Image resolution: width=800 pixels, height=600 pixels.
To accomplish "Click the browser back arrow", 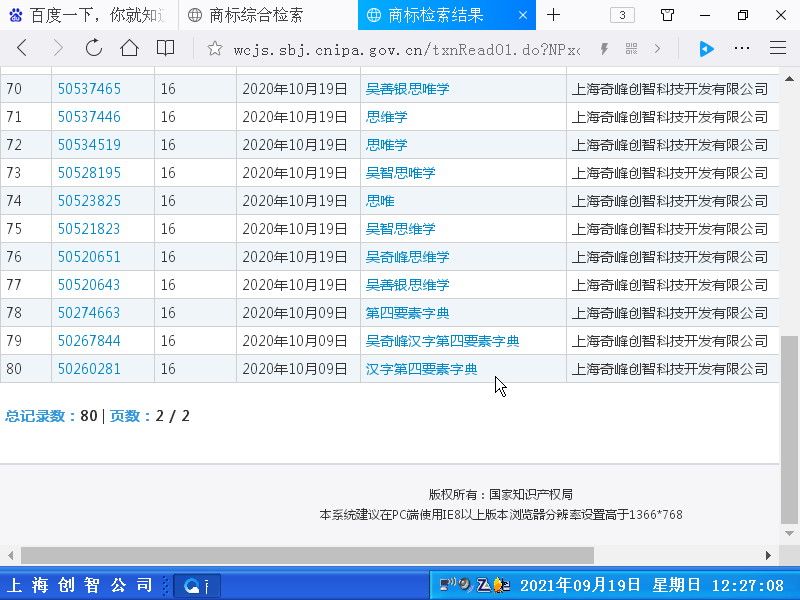I will (22, 48).
